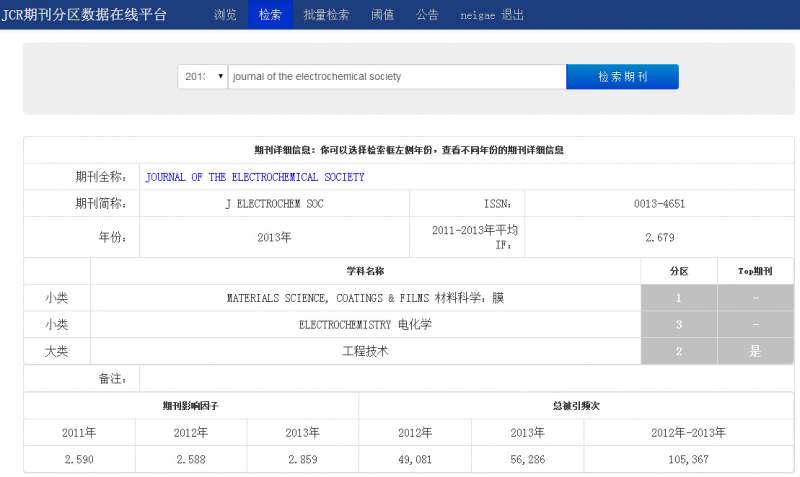Viewport: 800px width, 477px height.
Task: Switch to the 检索 tab
Action: (x=270, y=15)
